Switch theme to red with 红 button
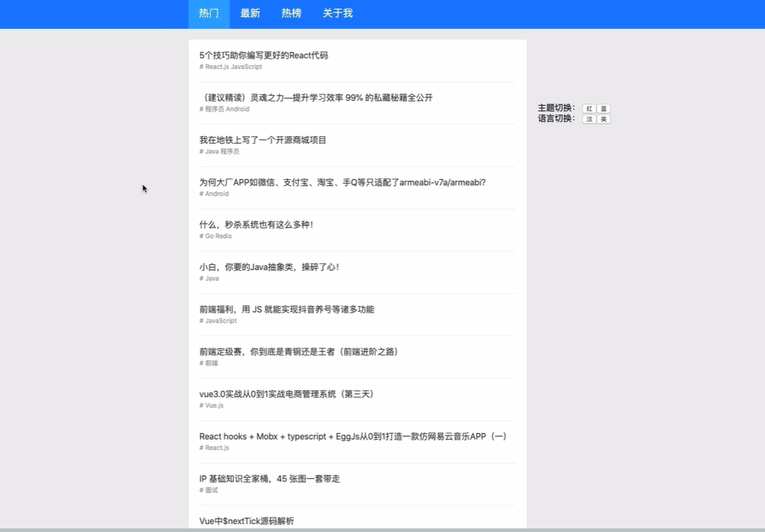 (589, 108)
